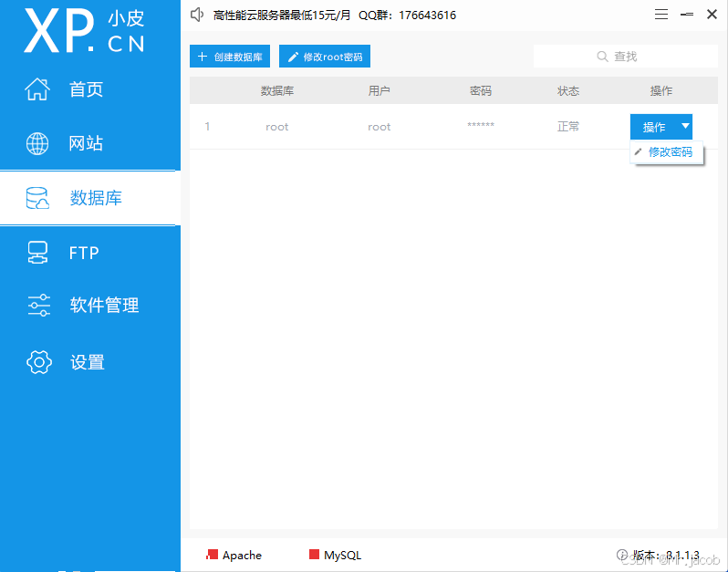Click the 修改root密码 button
This screenshot has height=572, width=728.
pyautogui.click(x=325, y=57)
